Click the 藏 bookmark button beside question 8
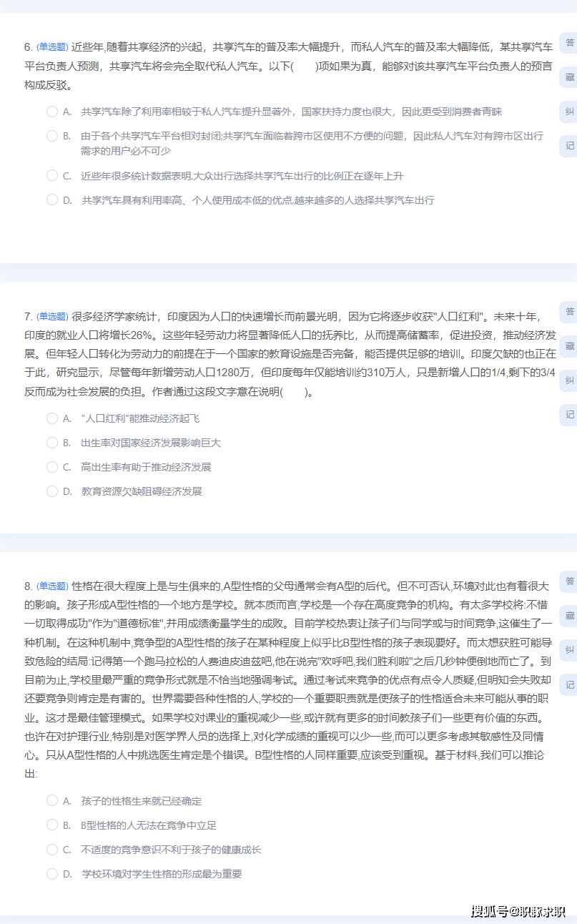The image size is (577, 924). click(x=569, y=615)
